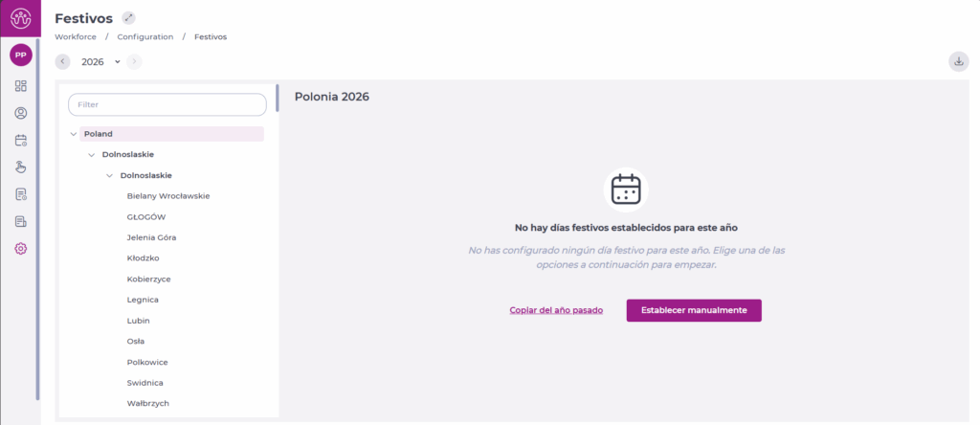Open the user profile icon in sidebar
The image size is (980, 425).
(21, 113)
